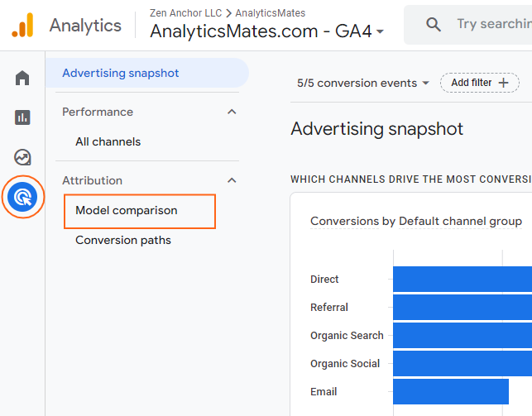Open the Explore icon in sidebar

[x=22, y=157]
